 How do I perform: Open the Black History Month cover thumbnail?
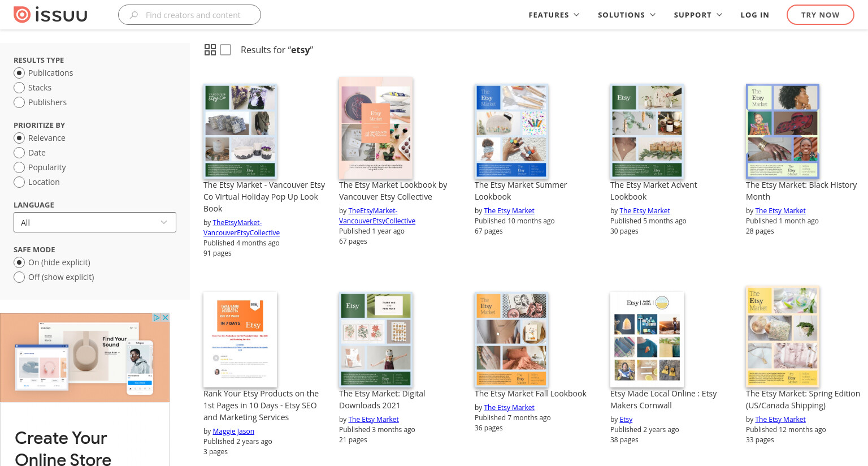[783, 131]
